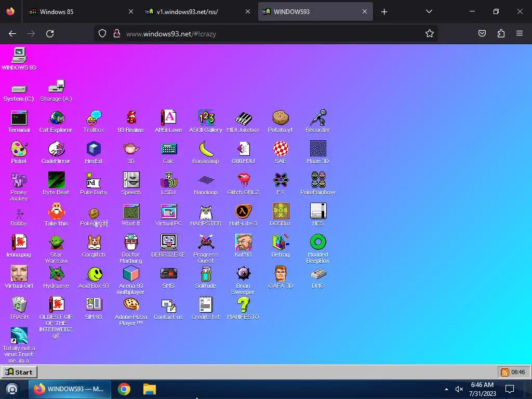The image size is (532, 399).
Task: Save page to Pocket icon
Action: (482, 33)
